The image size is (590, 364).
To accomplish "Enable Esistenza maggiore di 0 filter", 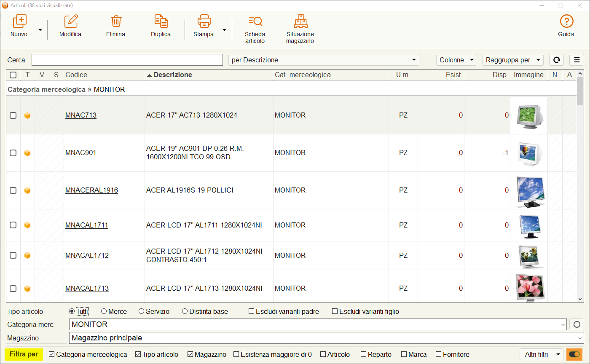I will 236,354.
